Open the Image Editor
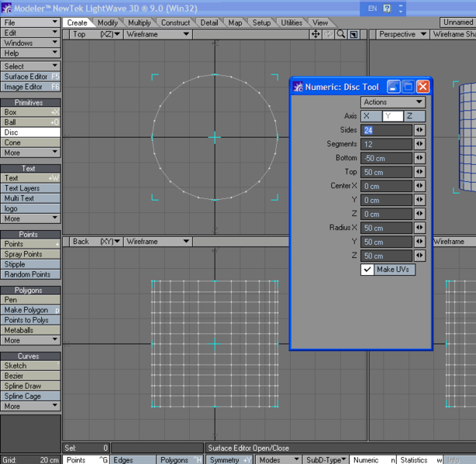 click(30, 87)
